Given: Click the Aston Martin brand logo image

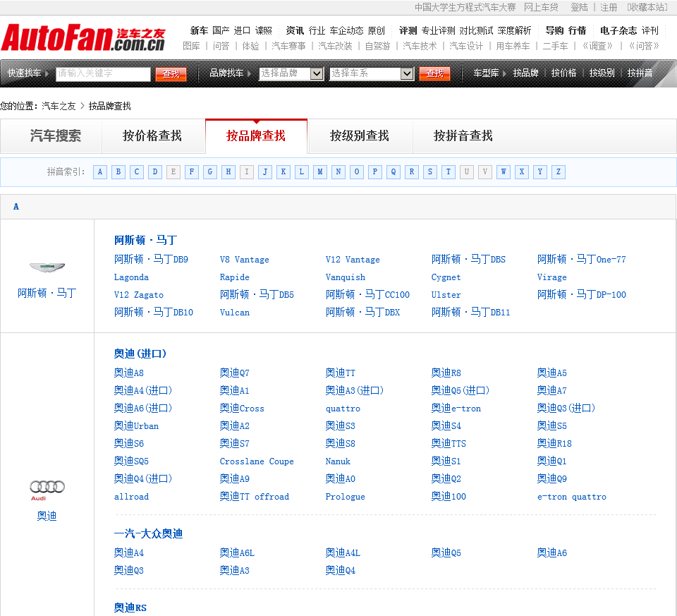Looking at the screenshot, I should 47,267.
